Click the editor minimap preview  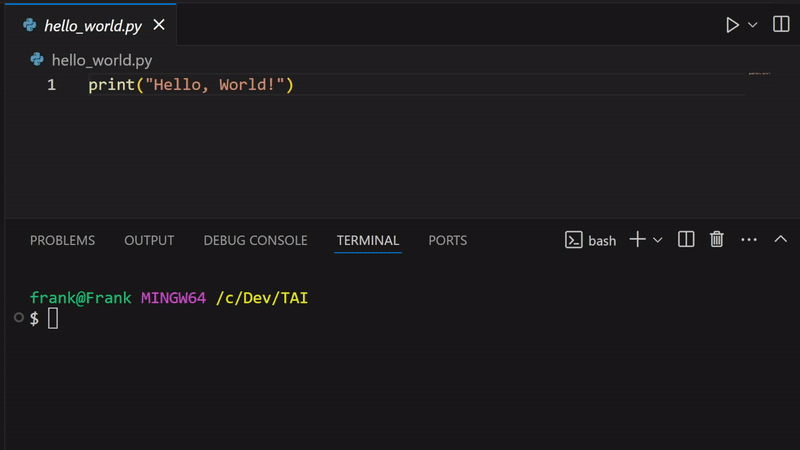(759, 74)
